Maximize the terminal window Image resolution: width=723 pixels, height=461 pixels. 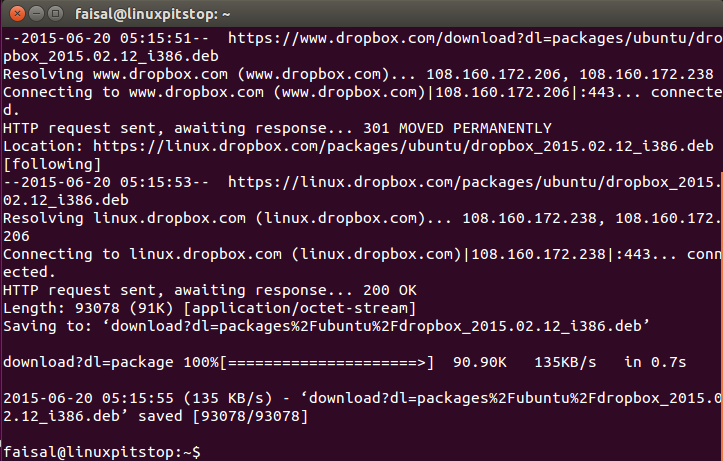(55, 13)
